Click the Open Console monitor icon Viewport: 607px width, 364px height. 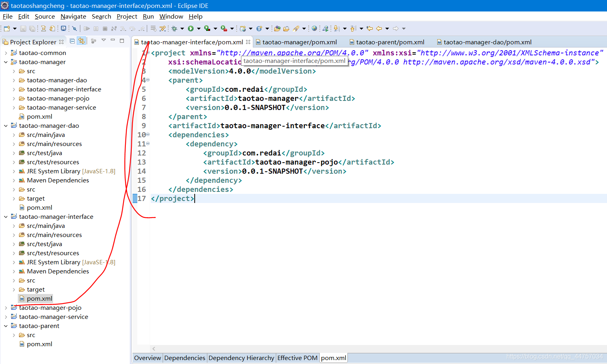(x=63, y=28)
